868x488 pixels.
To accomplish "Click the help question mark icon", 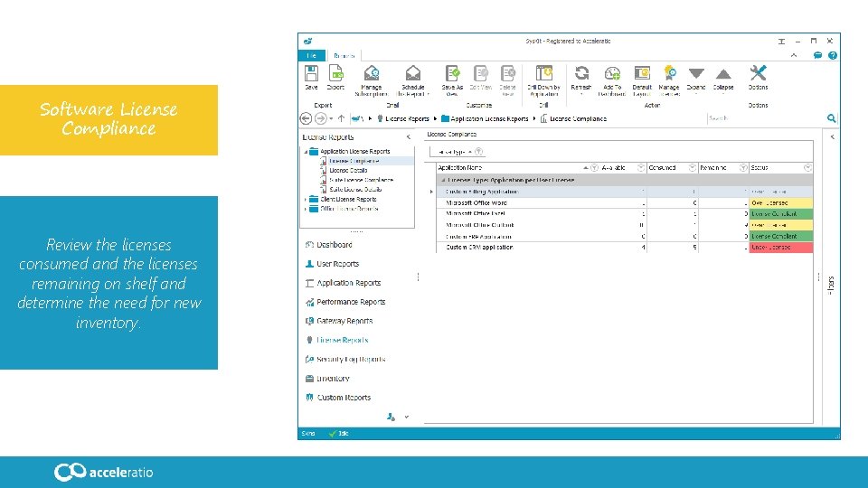I will [x=832, y=55].
